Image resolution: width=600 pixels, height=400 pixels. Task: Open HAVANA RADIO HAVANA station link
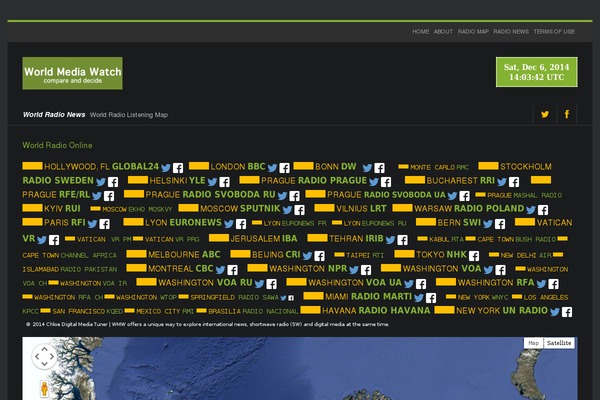tap(376, 310)
